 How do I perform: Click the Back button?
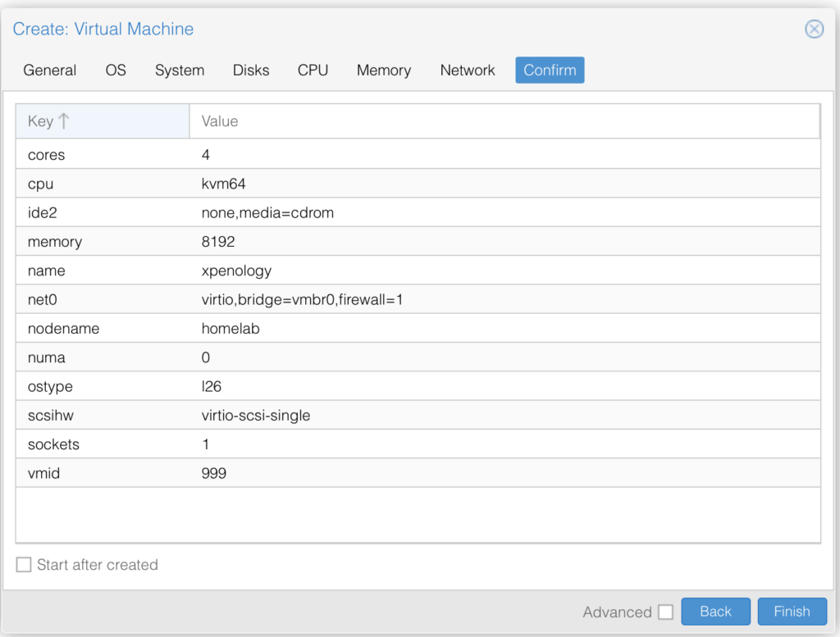coord(715,612)
